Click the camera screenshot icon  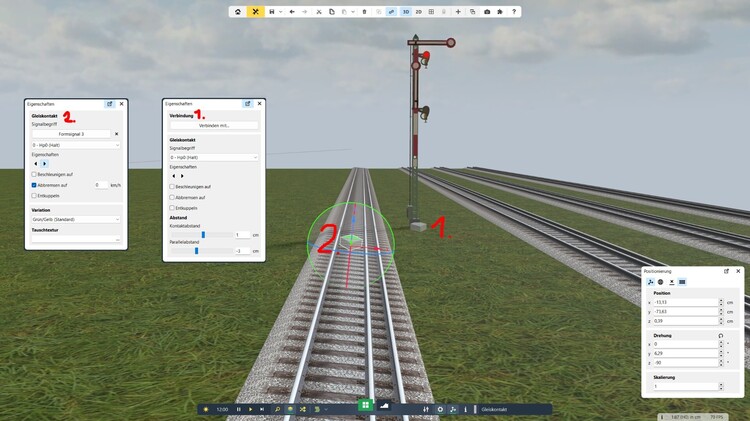(487, 12)
